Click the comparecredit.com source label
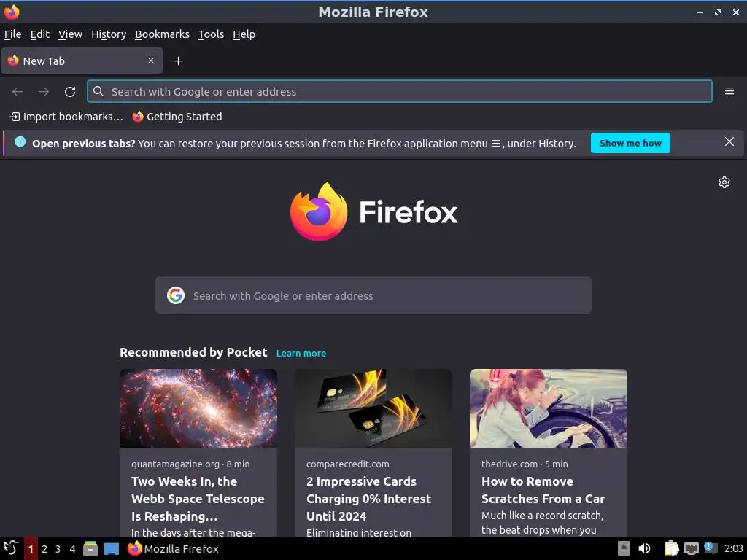Screen dimensions: 747x560 click(x=348, y=464)
